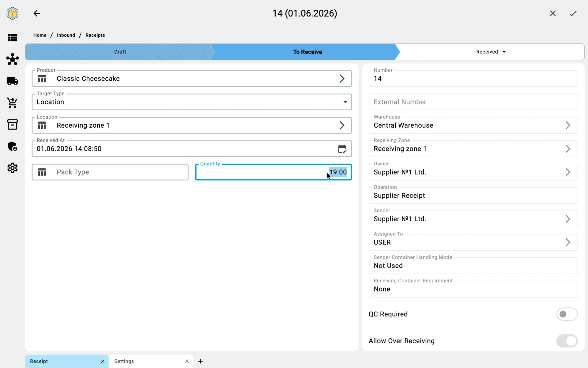
Task: Go to Home breadcrumb
Action: coord(40,35)
